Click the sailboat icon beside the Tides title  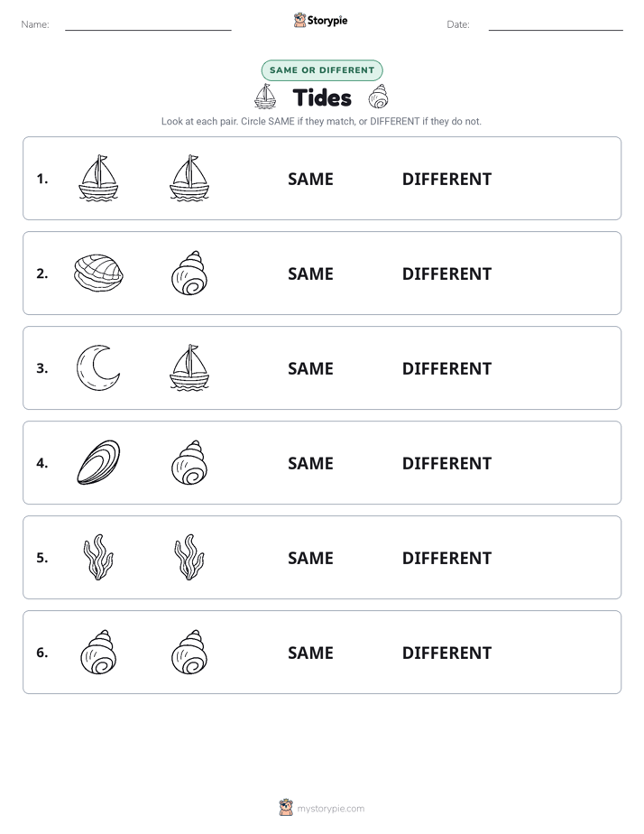pos(265,97)
